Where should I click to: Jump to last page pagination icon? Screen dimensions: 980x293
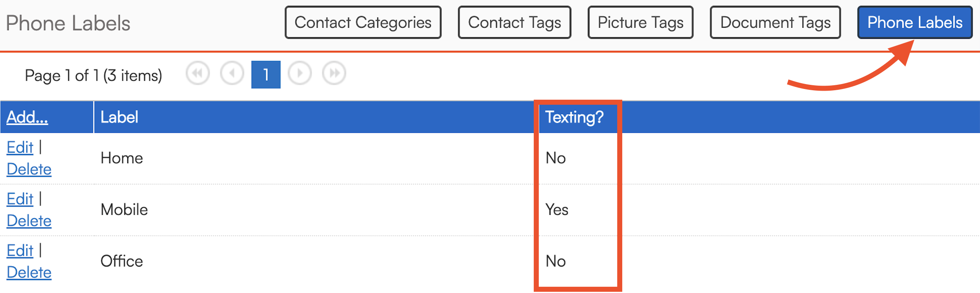coord(334,74)
